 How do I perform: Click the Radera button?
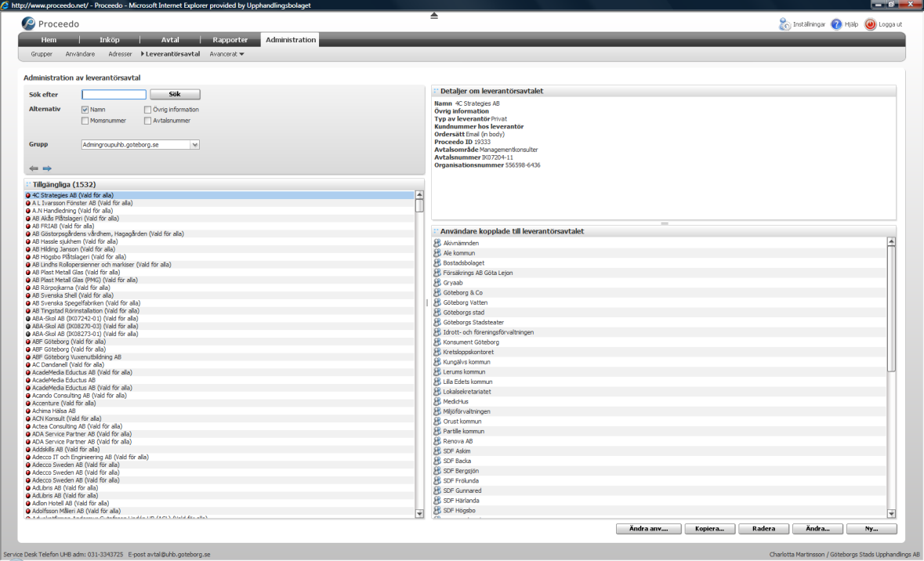[x=763, y=529]
